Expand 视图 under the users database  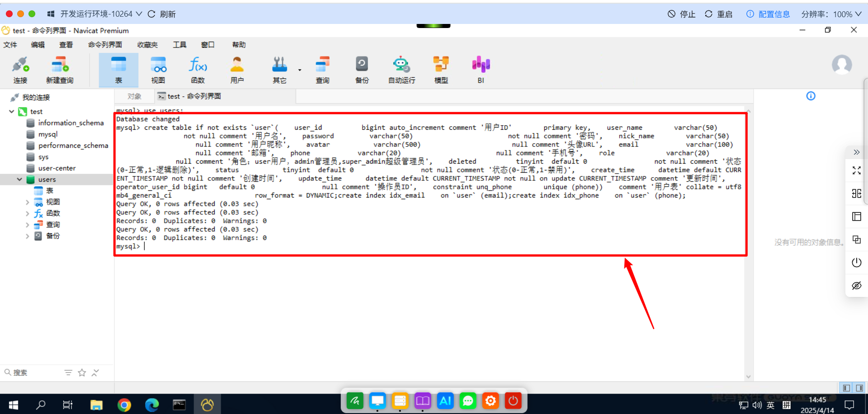coord(27,202)
